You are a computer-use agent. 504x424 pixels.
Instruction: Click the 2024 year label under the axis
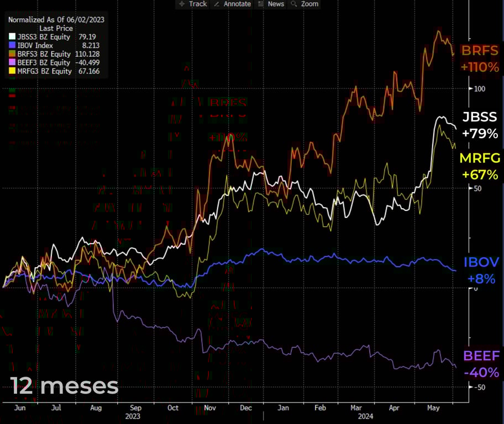pos(366,417)
